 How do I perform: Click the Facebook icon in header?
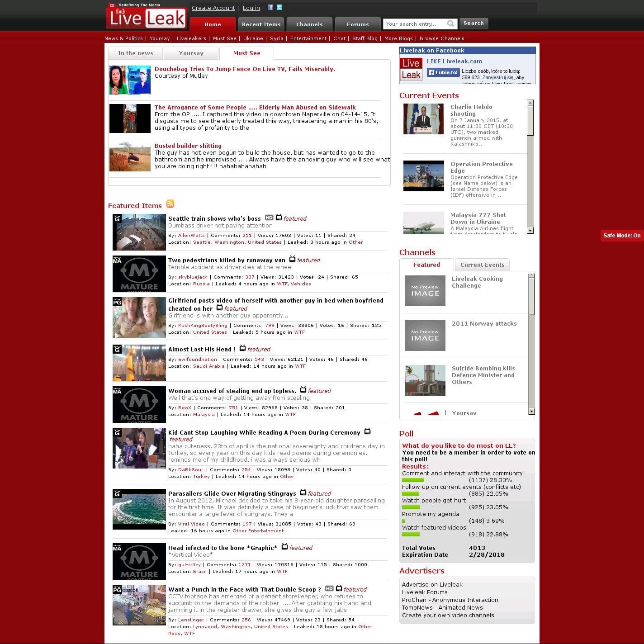pyautogui.click(x=270, y=7)
